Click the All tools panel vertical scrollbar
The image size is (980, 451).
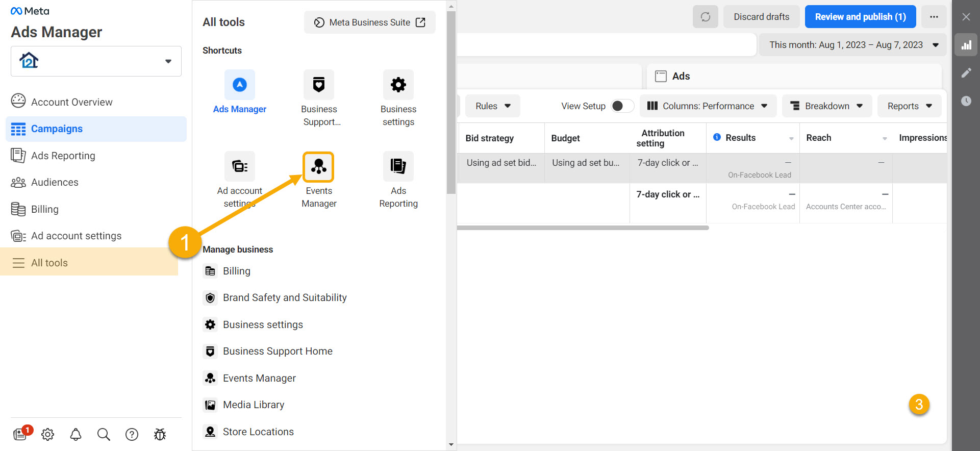pos(451,102)
